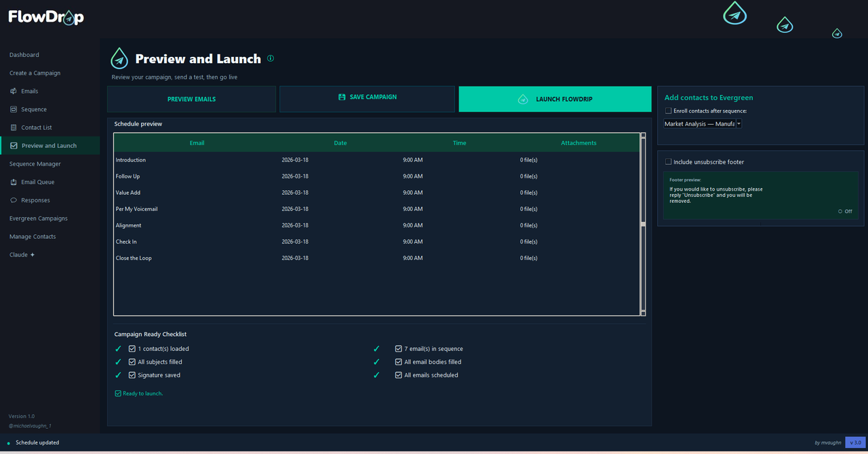Click the footer preview unsubscribe message
The height and width of the screenshot is (454, 868).
click(x=715, y=195)
